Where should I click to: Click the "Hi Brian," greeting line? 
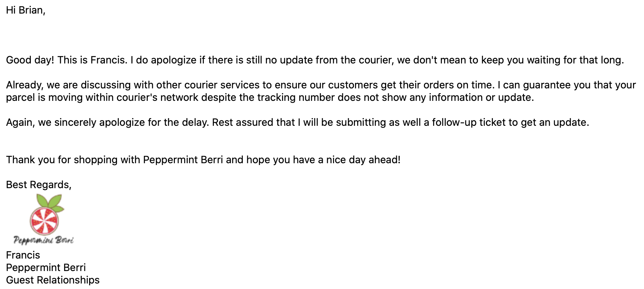(26, 10)
